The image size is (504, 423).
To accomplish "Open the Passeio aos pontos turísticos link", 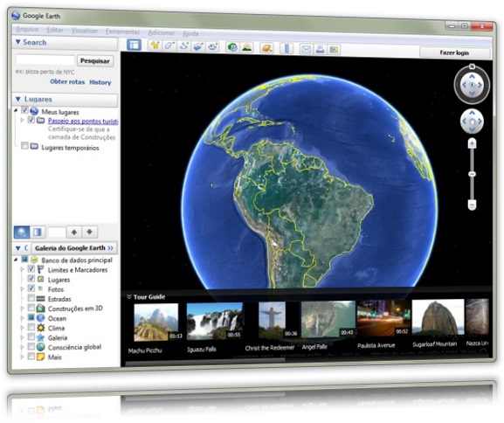I will pyautogui.click(x=83, y=121).
